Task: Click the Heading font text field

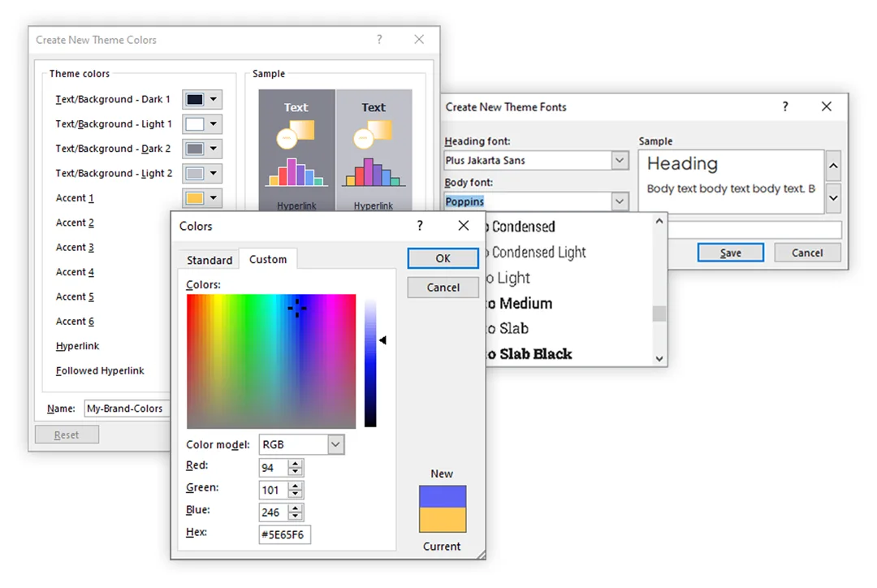Action: pos(528,161)
